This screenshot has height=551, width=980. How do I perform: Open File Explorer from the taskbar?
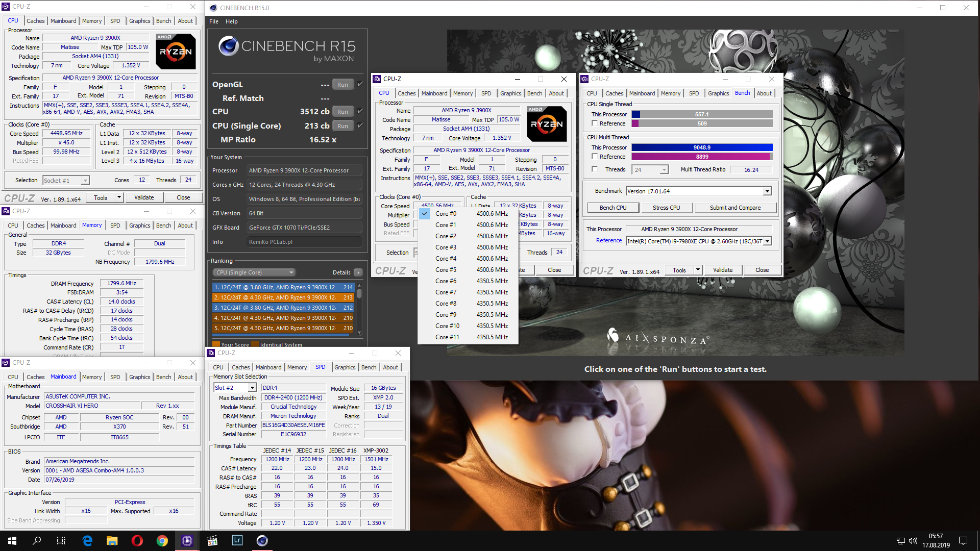pos(112,541)
